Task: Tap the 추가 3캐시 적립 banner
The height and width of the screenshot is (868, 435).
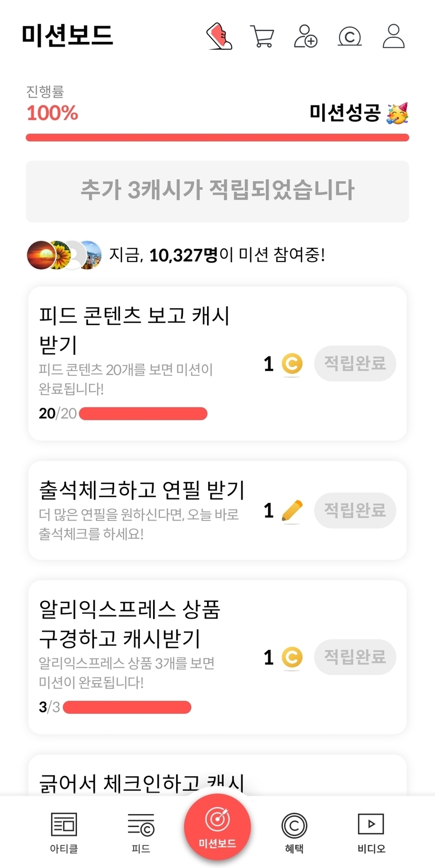Action: pyautogui.click(x=217, y=191)
